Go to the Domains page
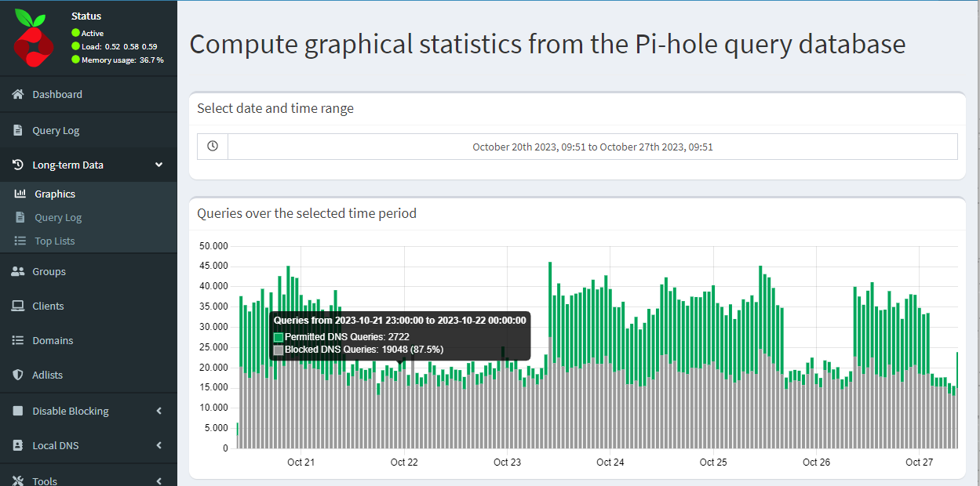The image size is (980, 486). tap(89, 340)
